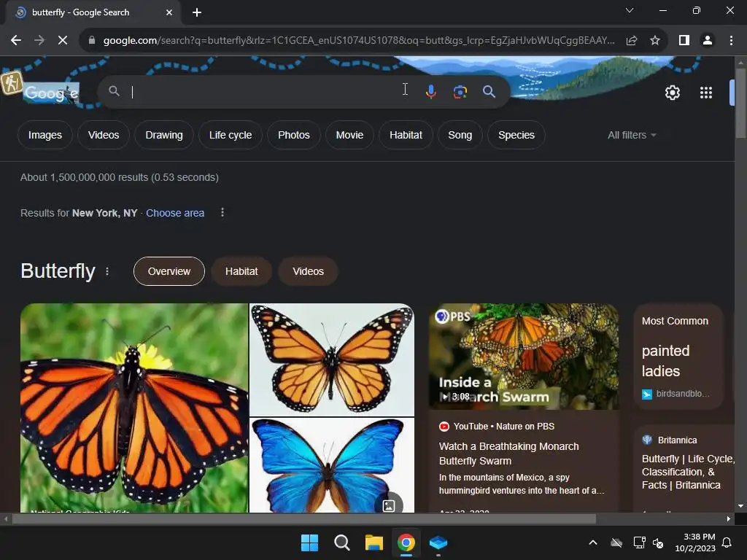Click the browser address bar URL
Screen dimensions: 747x560
[x=359, y=41]
